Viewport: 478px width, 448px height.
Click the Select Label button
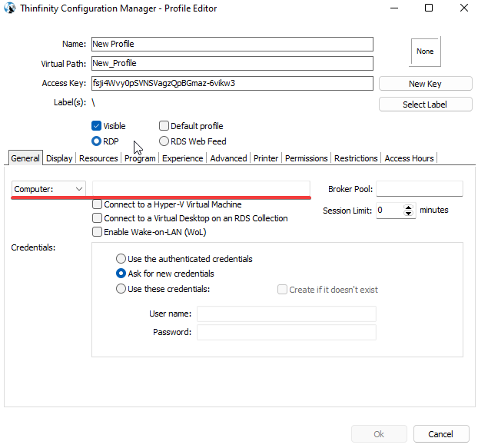[425, 105]
